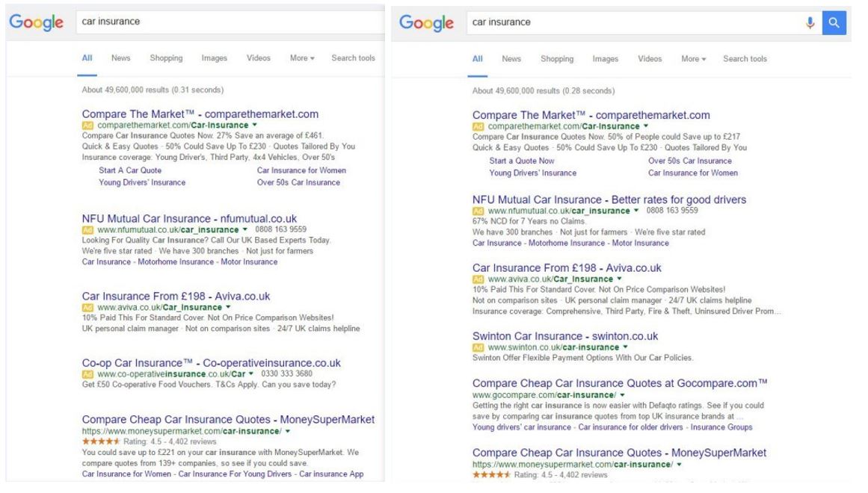Open Images tab in right screenshot
868x493 pixels.
point(605,59)
